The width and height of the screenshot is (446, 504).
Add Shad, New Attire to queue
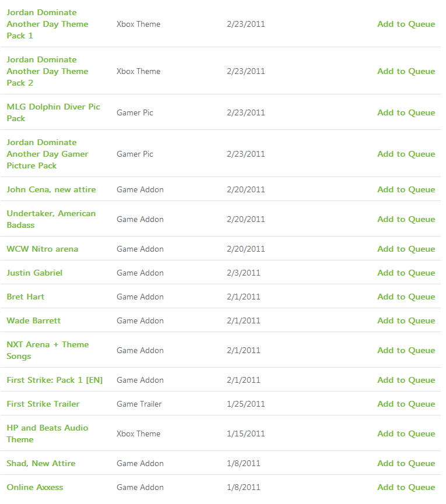[406, 463]
